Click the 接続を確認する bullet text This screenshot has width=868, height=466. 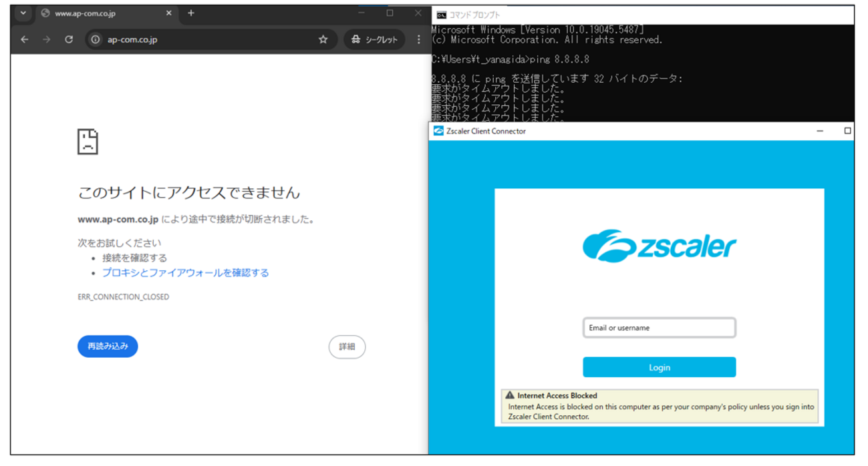(134, 258)
